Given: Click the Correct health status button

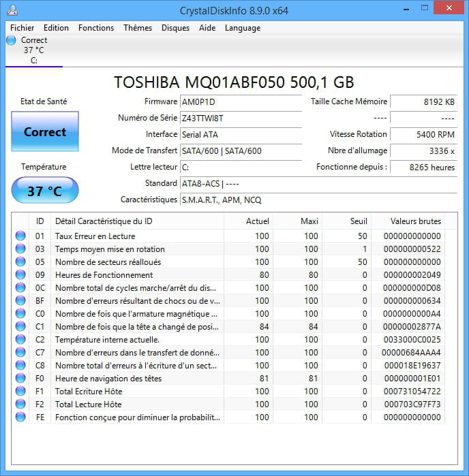Looking at the screenshot, I should [x=45, y=131].
